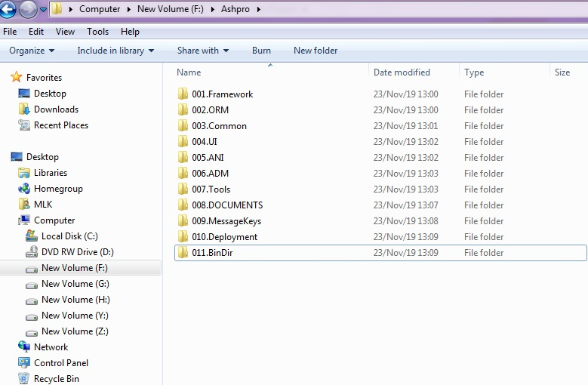Click the Burn toolbar button
The height and width of the screenshot is (385, 588).
click(x=261, y=51)
